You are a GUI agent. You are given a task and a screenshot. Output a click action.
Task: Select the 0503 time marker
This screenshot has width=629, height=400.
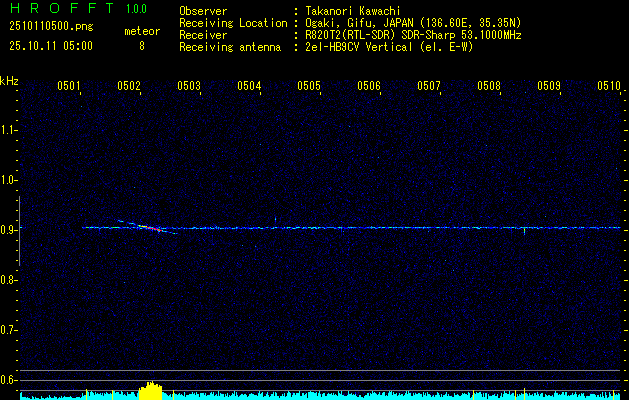pos(189,86)
